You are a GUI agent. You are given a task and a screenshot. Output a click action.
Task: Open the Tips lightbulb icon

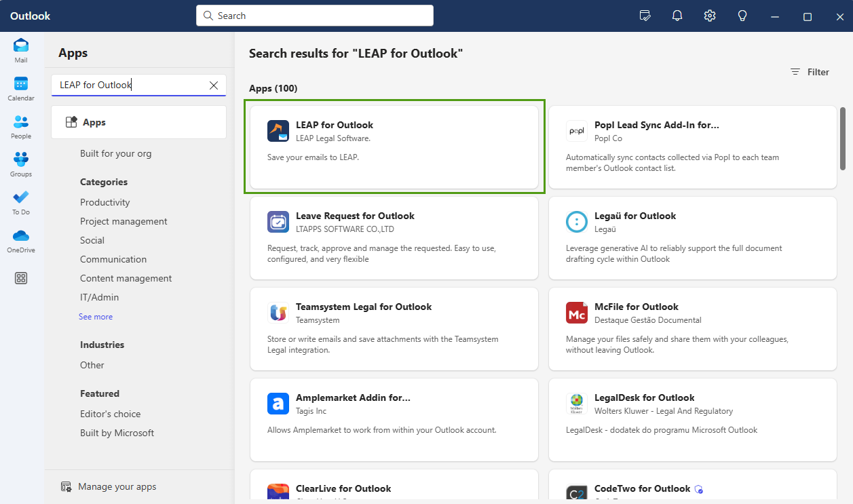pyautogui.click(x=742, y=15)
